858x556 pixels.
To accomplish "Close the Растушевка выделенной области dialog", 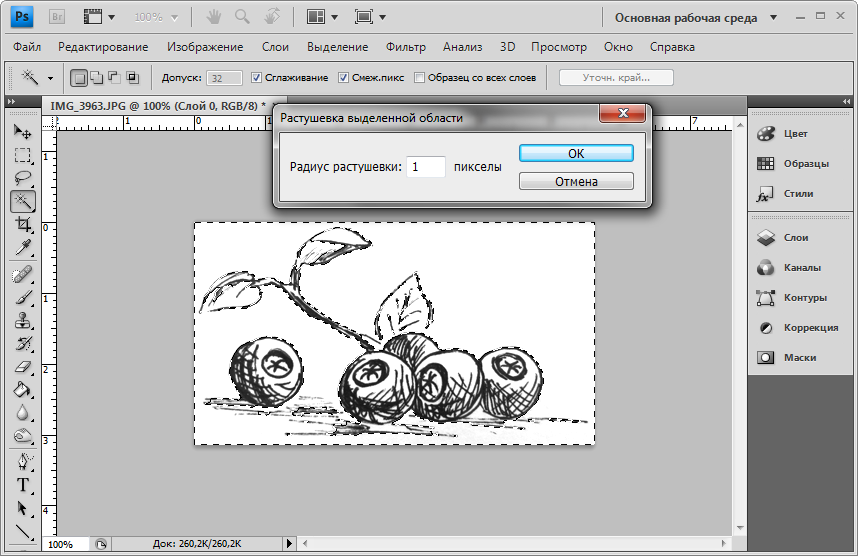I will (623, 113).
